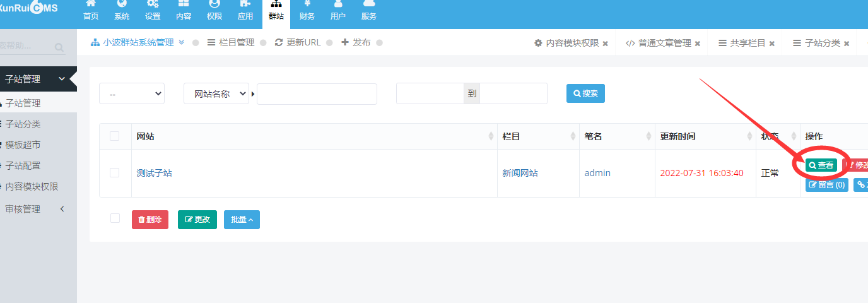Click the end date input after 到

click(513, 93)
